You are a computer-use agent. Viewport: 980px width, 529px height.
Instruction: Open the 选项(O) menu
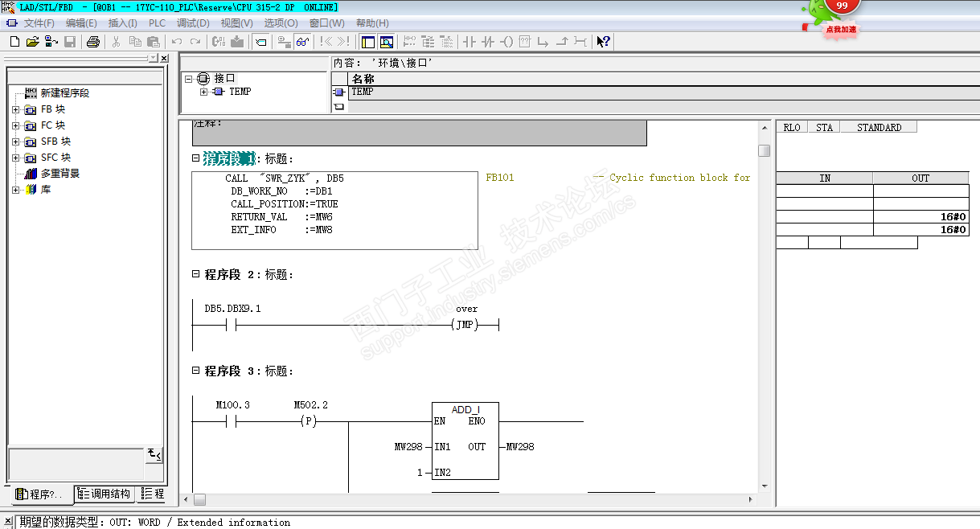pos(281,23)
